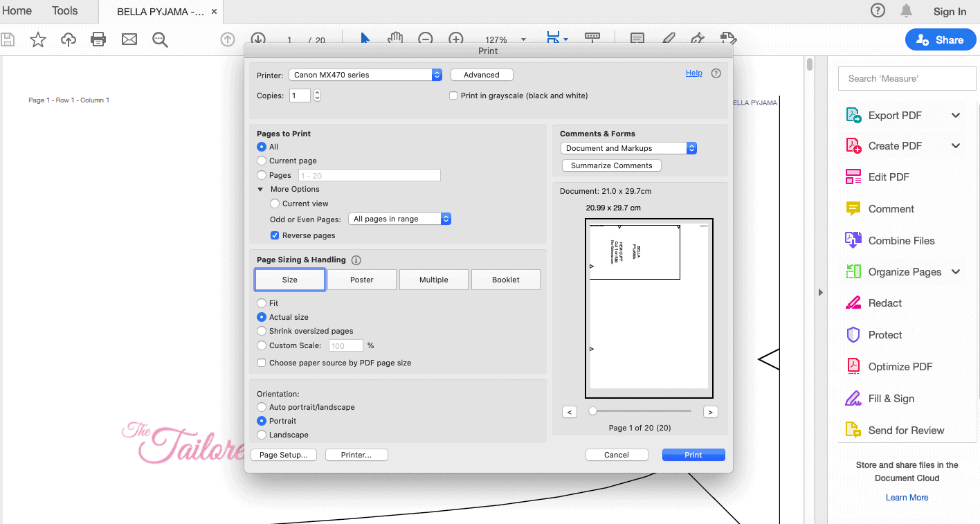Image resolution: width=980 pixels, height=524 pixels.
Task: Enable Print in grayscale checkbox
Action: (453, 96)
